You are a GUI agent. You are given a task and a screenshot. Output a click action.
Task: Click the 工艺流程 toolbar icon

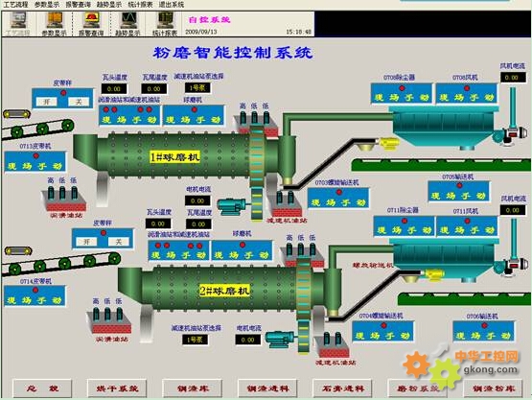(17, 23)
